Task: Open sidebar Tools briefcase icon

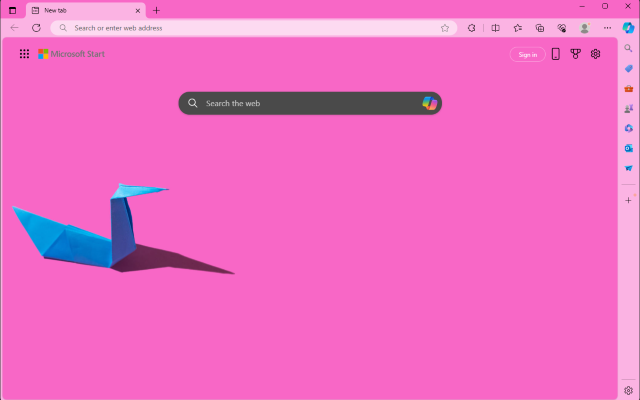Action: [x=629, y=88]
